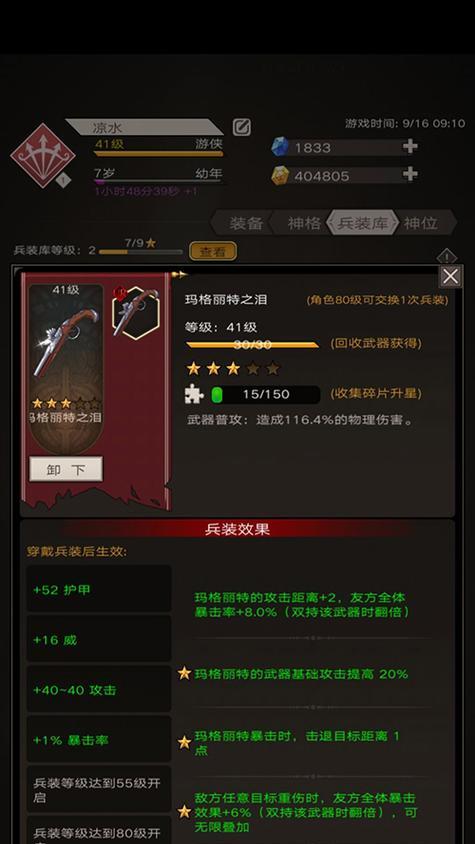475x844 pixels.
Task: Click the gold coin currency icon
Action: click(280, 175)
